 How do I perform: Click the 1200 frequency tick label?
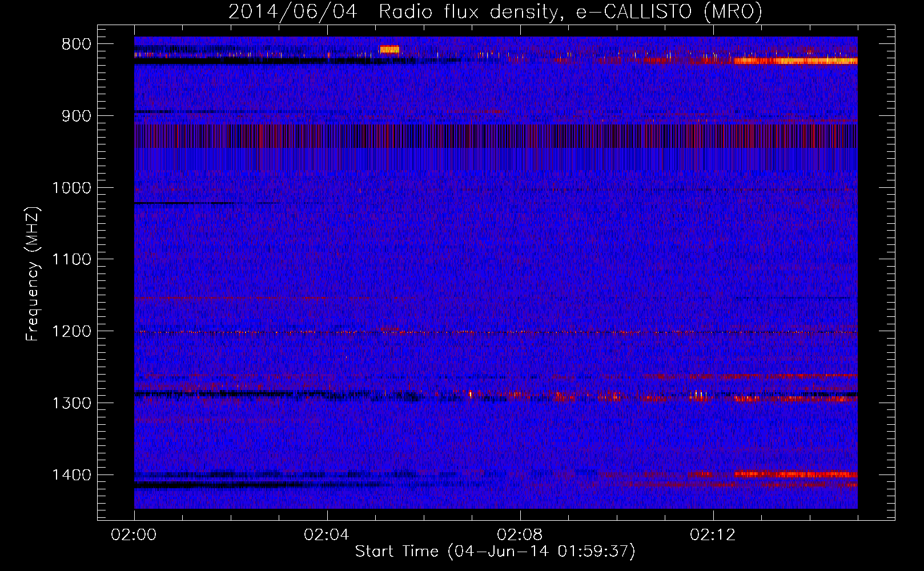coord(71,332)
